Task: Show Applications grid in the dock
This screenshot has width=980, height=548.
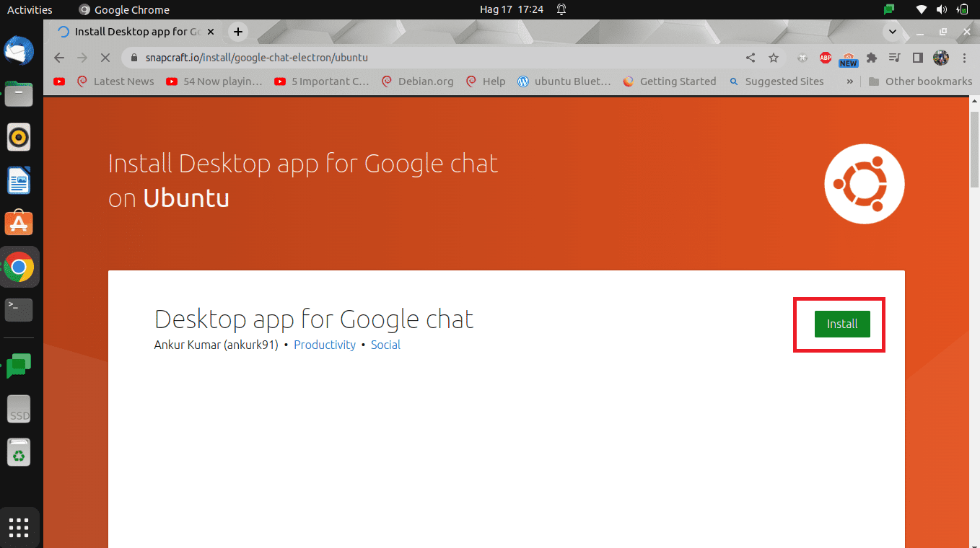Action: point(19,527)
